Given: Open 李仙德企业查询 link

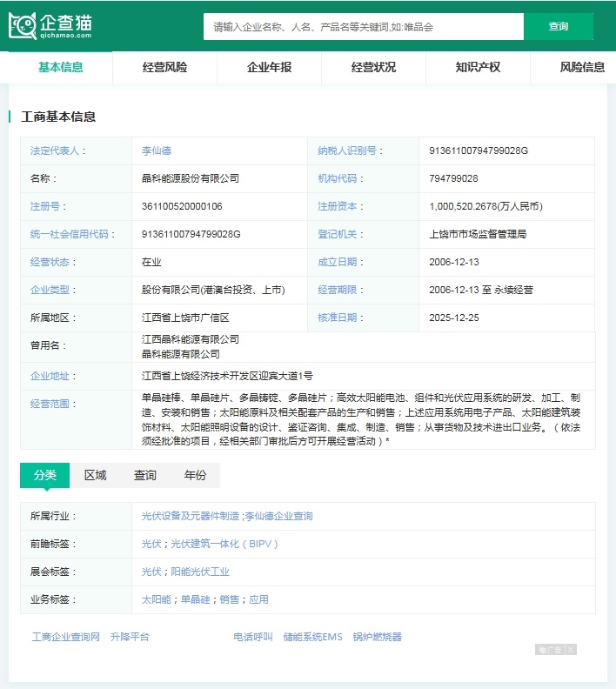Looking at the screenshot, I should [x=278, y=516].
